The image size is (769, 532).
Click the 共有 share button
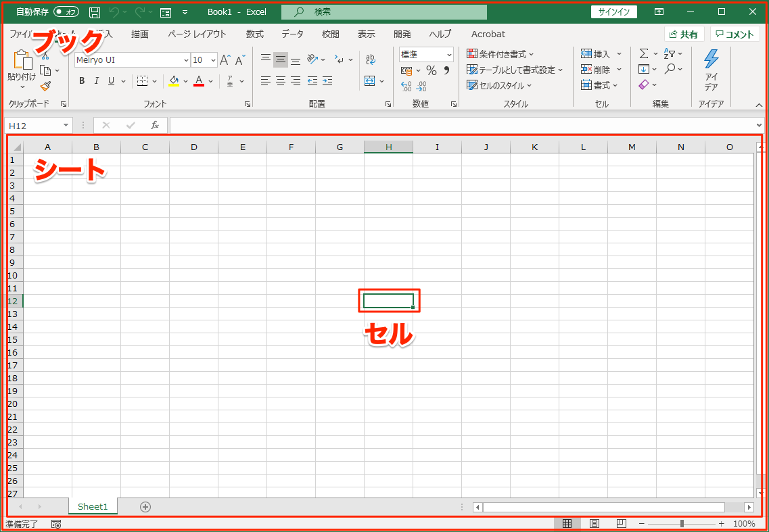[684, 34]
